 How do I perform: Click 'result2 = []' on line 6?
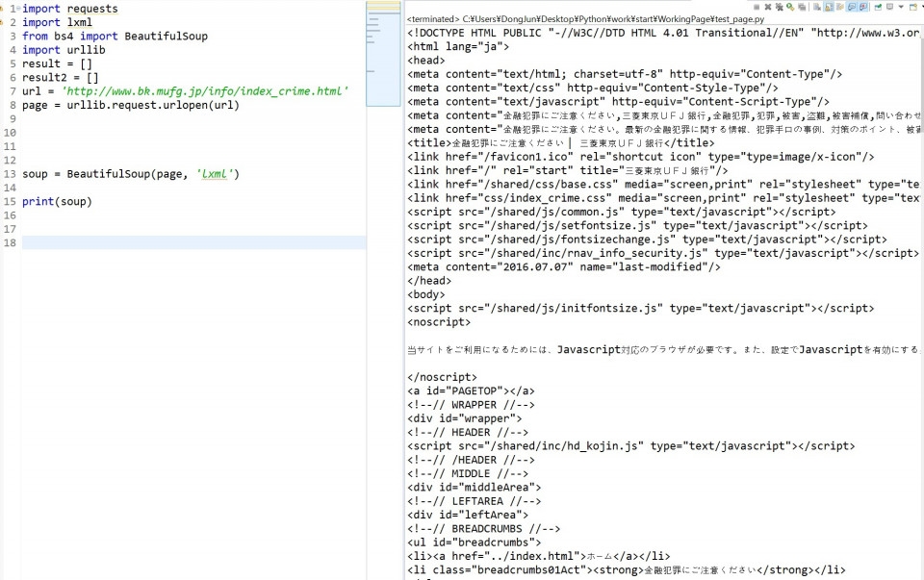tap(61, 78)
